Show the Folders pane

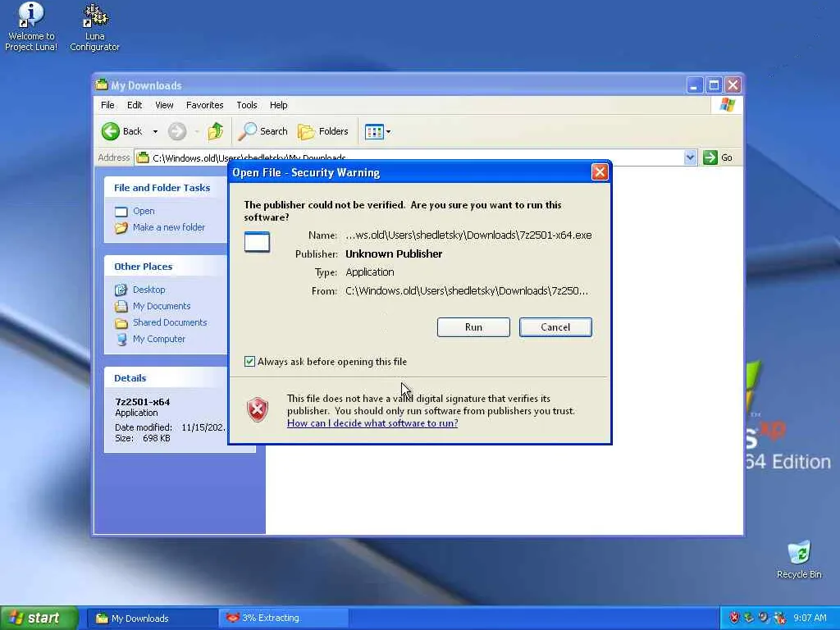[x=323, y=131]
